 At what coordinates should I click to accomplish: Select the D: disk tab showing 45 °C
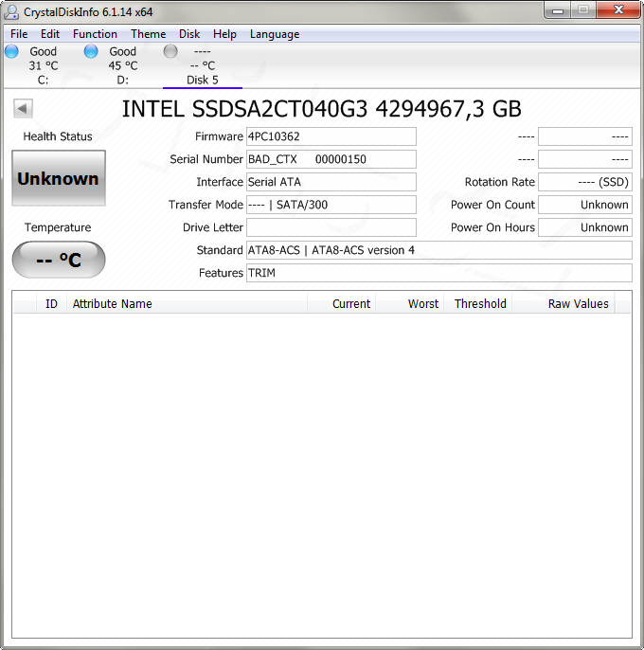click(123, 65)
